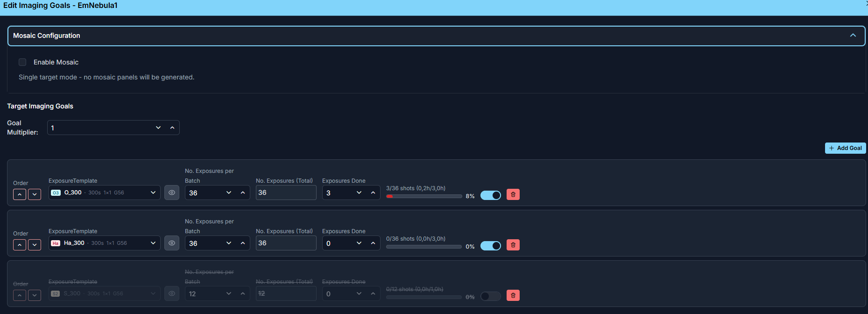Decrease Exposures Done for O_300
Screen dimensions: 868x314
(x=359, y=193)
